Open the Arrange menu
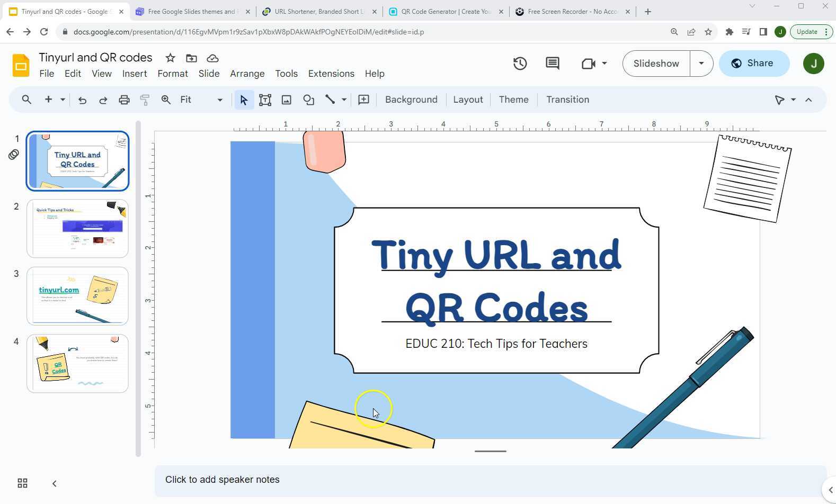This screenshot has width=836, height=504. tap(247, 74)
